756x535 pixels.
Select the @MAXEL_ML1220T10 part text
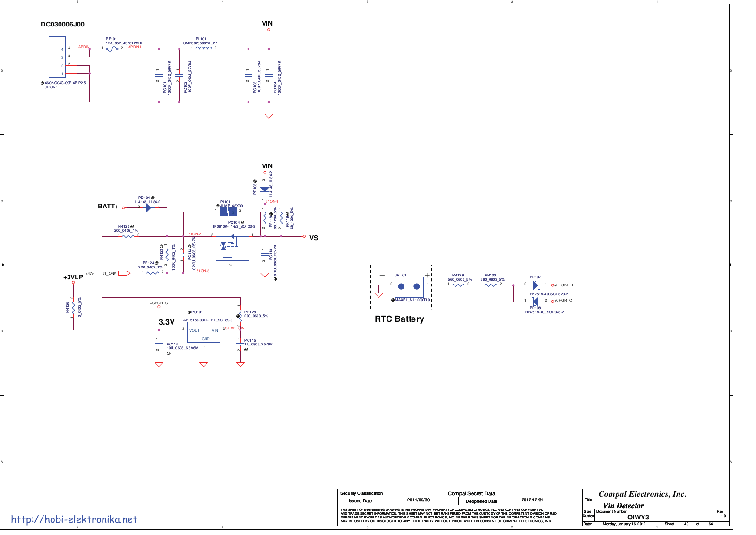410,300
